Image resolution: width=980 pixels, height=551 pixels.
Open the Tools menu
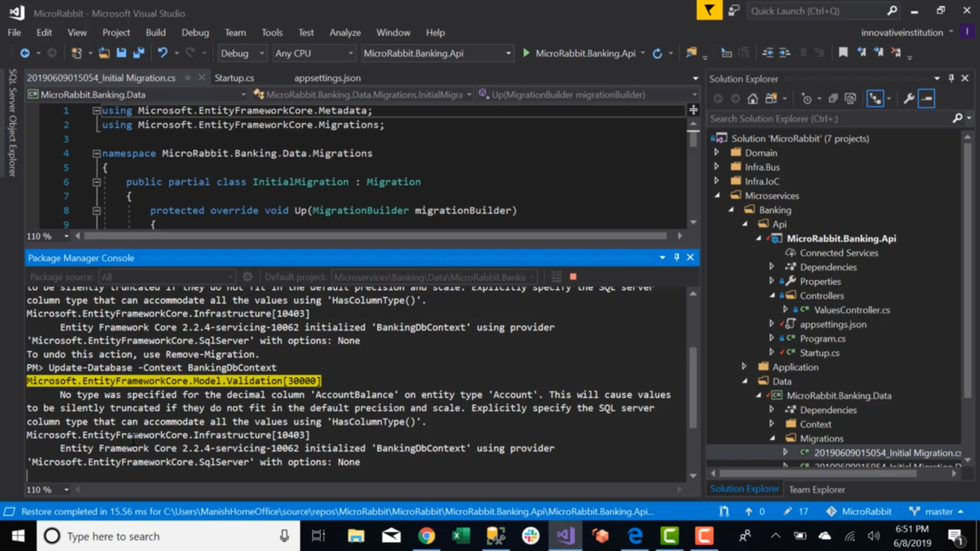tap(272, 33)
